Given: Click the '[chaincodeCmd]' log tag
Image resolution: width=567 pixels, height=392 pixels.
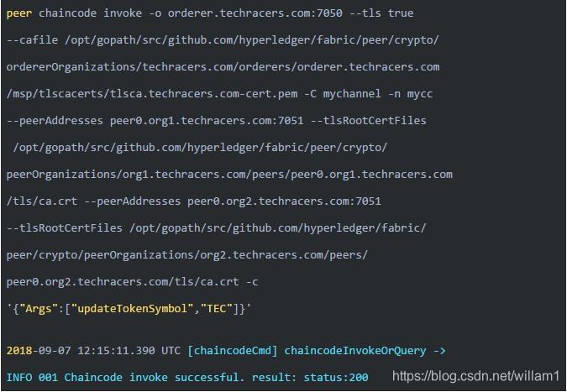Looking at the screenshot, I should 233,351.
